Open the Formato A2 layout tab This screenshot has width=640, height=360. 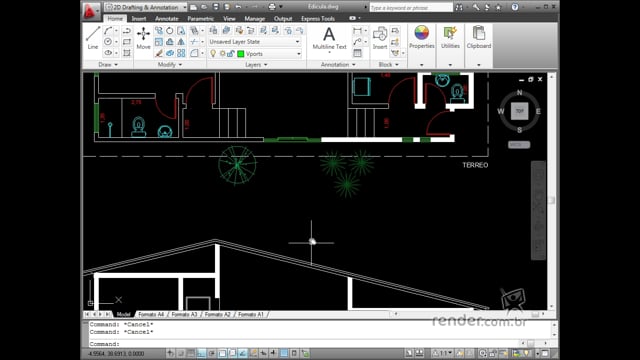(218, 314)
